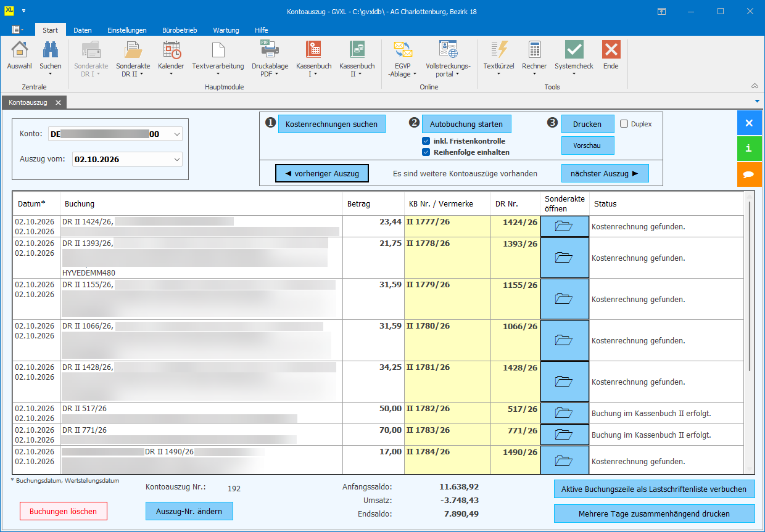Start Autobuchung

click(466, 124)
